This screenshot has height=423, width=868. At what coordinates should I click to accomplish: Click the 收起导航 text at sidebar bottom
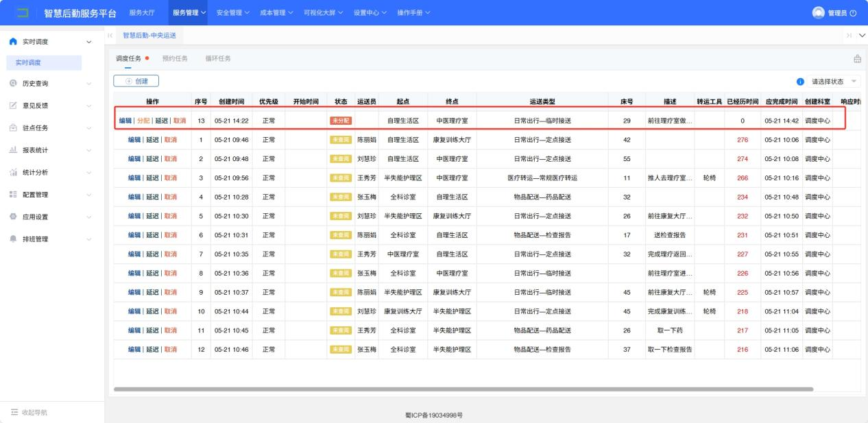pos(34,413)
